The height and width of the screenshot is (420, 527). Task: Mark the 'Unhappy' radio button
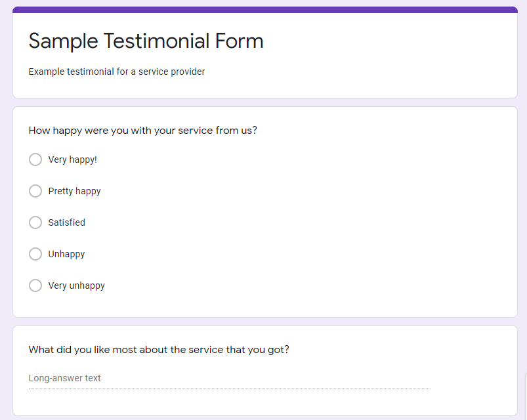click(x=35, y=254)
